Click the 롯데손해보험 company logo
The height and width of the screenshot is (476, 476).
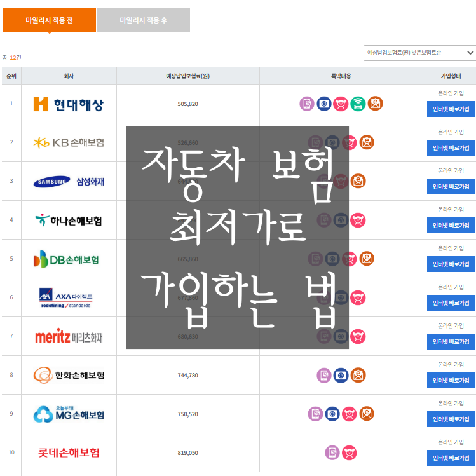click(69, 452)
